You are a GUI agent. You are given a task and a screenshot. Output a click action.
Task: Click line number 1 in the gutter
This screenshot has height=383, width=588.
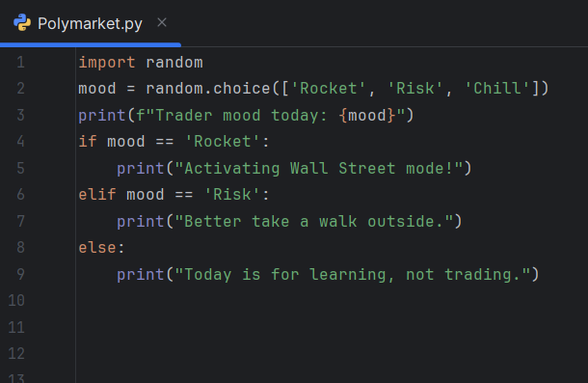pos(20,63)
